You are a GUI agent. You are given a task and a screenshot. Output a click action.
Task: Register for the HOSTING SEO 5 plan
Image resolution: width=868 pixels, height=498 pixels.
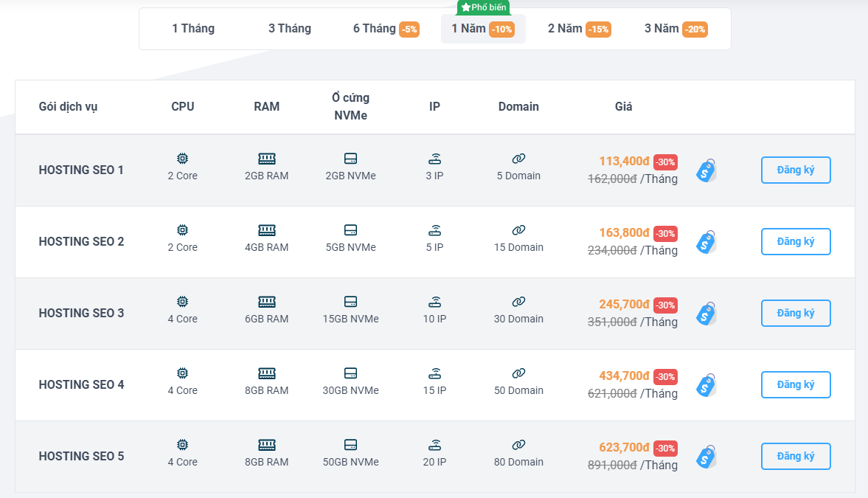[x=796, y=456]
